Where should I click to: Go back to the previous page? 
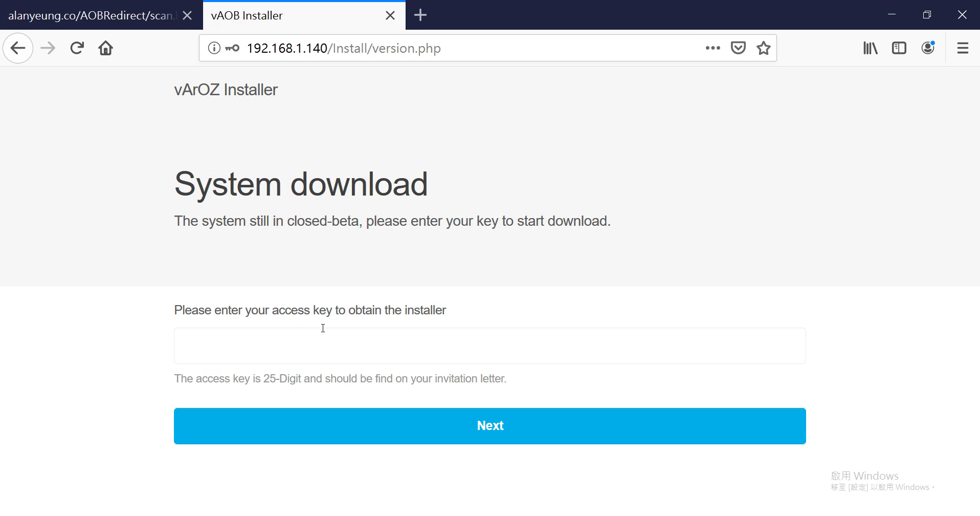point(18,48)
